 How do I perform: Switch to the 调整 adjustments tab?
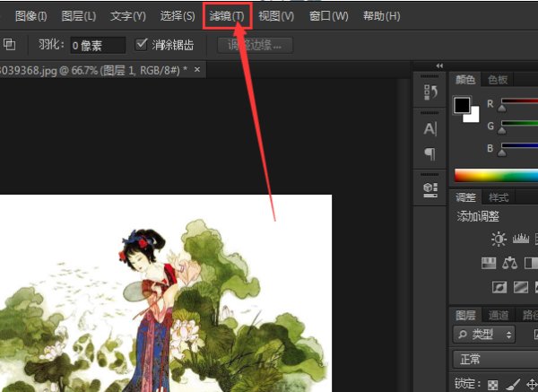[465, 197]
